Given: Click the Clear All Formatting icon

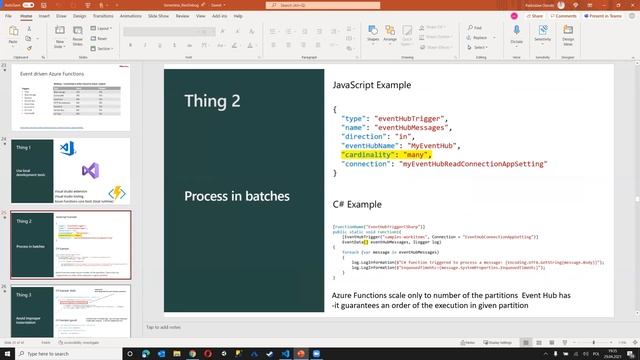Looking at the screenshot, I should point(252,31).
